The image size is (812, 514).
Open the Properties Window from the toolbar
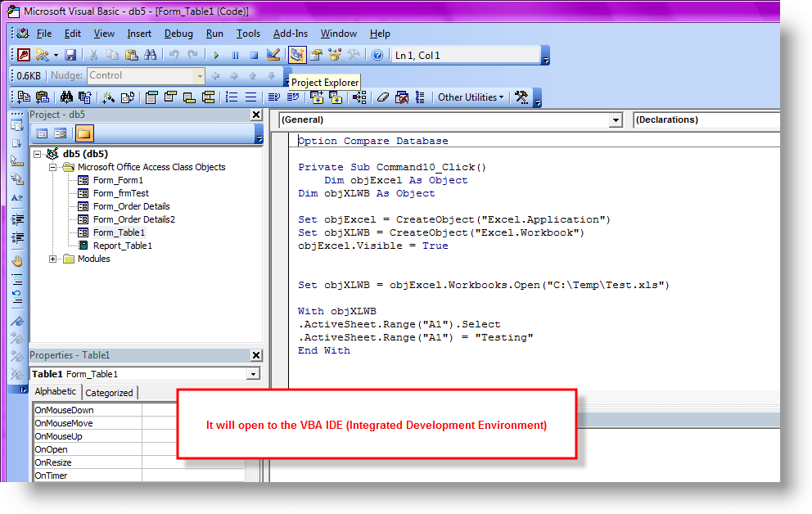tap(316, 55)
